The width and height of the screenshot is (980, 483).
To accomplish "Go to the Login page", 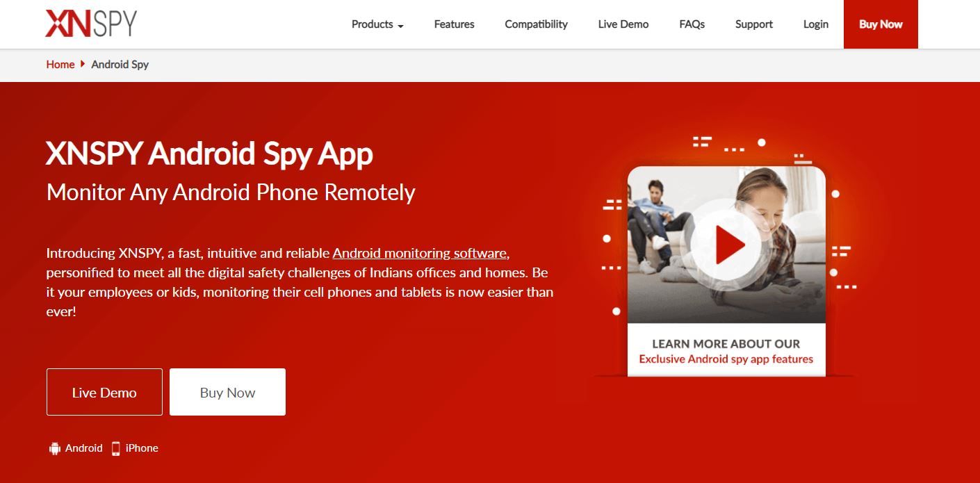I will click(x=815, y=24).
